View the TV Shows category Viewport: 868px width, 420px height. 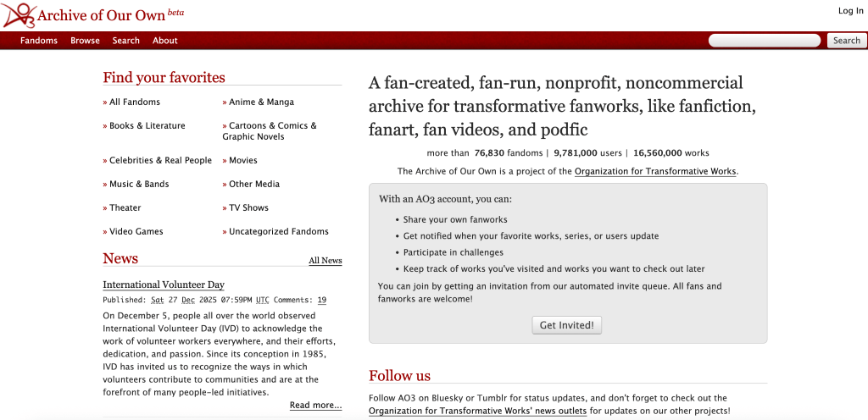click(x=248, y=208)
